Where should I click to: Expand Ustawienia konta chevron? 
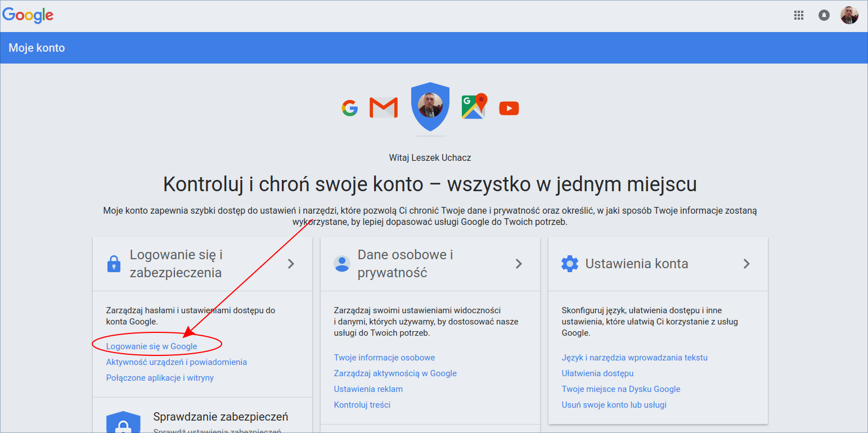tap(746, 264)
